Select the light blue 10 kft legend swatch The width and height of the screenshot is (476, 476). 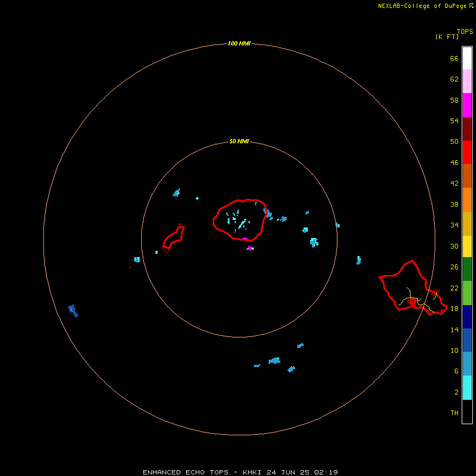tap(467, 364)
